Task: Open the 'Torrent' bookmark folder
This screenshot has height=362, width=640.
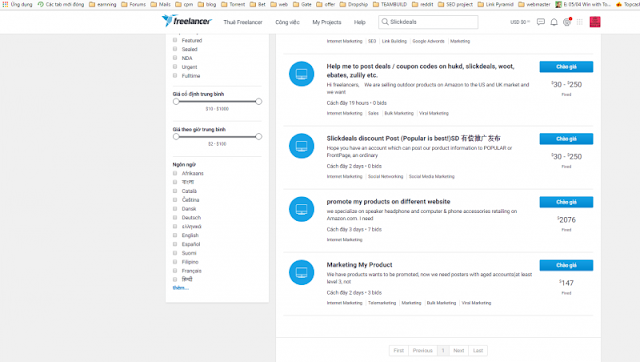Action: (233, 4)
